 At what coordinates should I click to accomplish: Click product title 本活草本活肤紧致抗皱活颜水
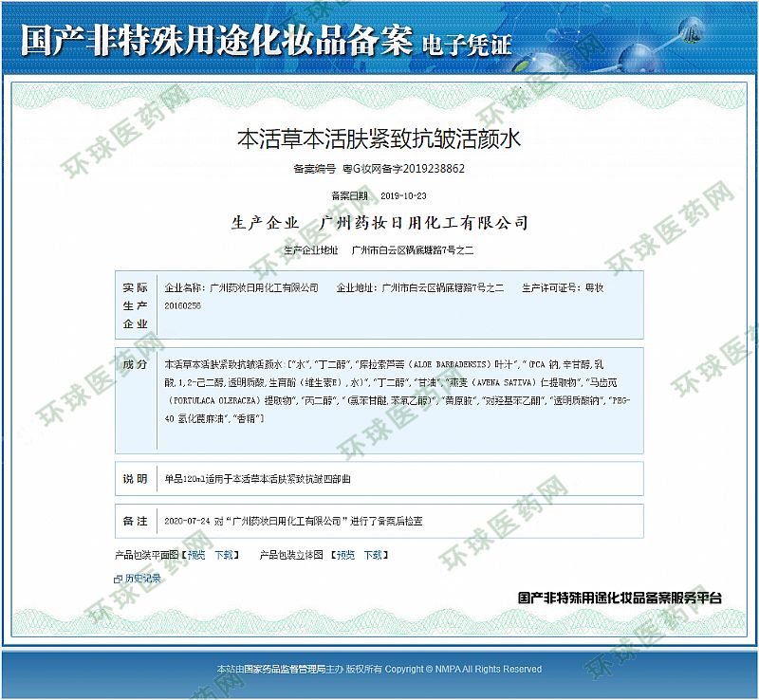click(379, 139)
